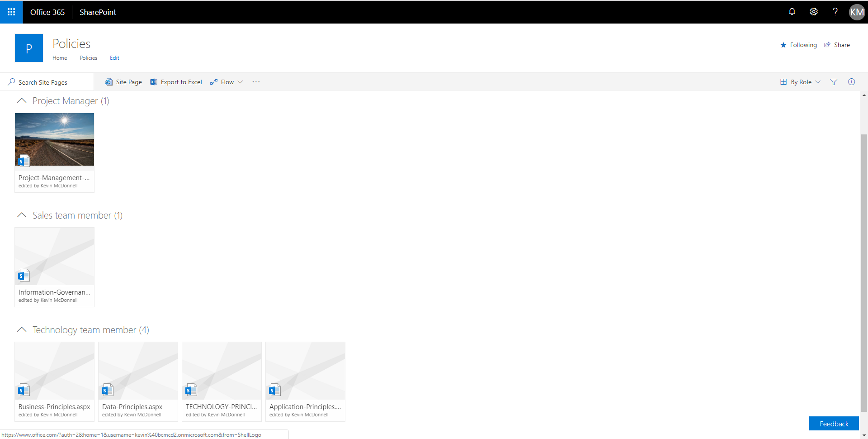Open the Project-Management page thumbnail
The image size is (868, 439).
pos(54,139)
